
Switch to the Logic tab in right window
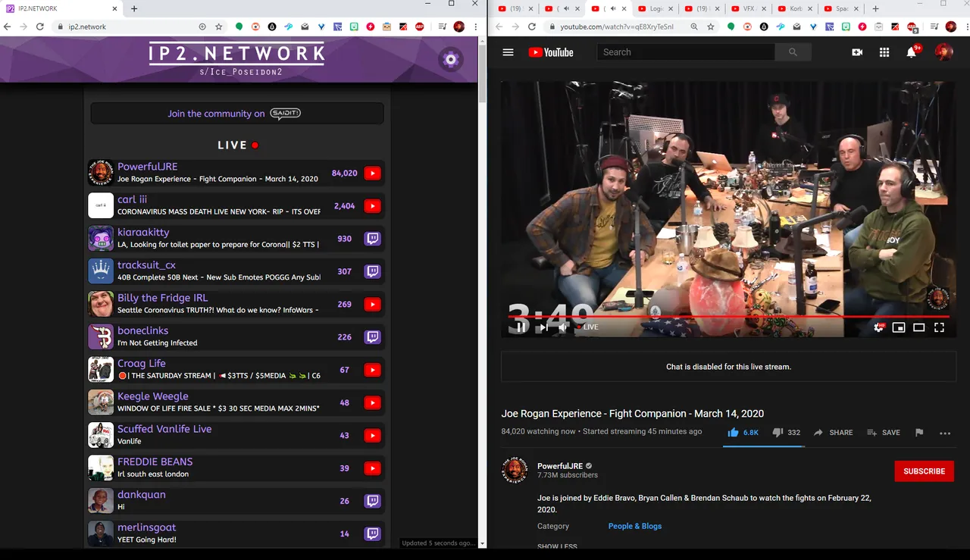coord(655,8)
